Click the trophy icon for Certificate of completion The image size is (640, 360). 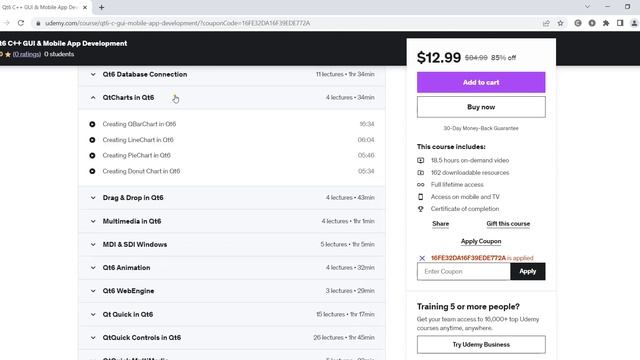pyautogui.click(x=420, y=209)
